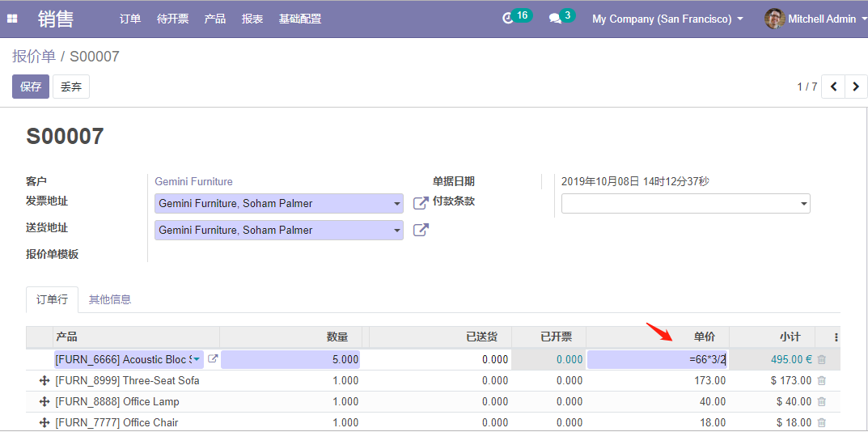Viewport: 868px width, 432px height.
Task: Open the apps grid menu icon
Action: [12, 19]
